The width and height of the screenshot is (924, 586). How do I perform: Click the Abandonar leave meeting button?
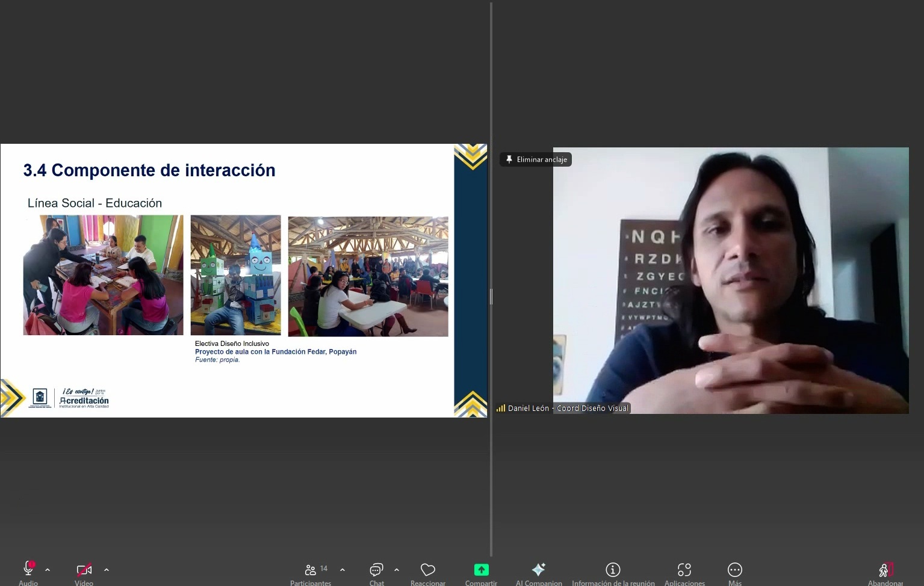(885, 573)
